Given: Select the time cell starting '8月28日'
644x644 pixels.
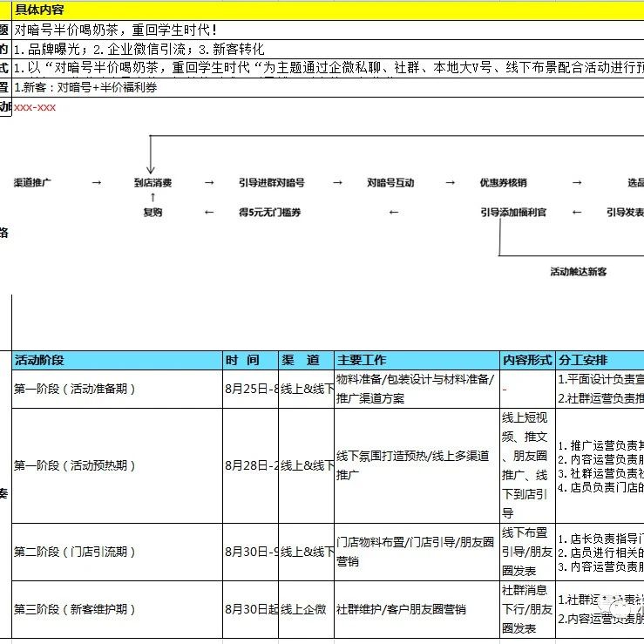Looking at the screenshot, I should [250, 465].
